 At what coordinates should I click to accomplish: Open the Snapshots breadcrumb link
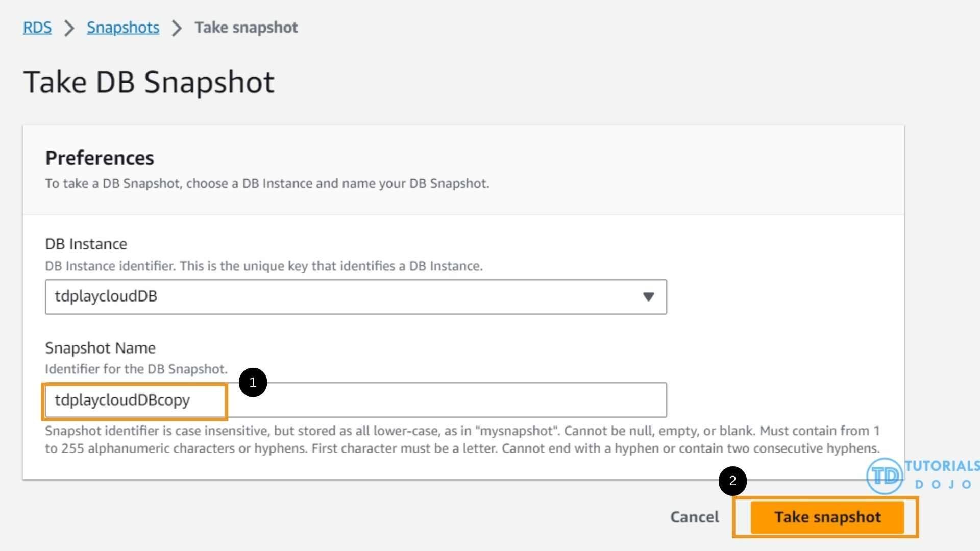[123, 28]
